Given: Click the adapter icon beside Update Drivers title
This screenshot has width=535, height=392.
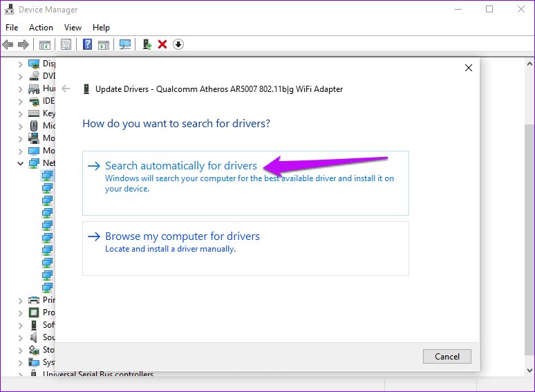Looking at the screenshot, I should tap(86, 89).
